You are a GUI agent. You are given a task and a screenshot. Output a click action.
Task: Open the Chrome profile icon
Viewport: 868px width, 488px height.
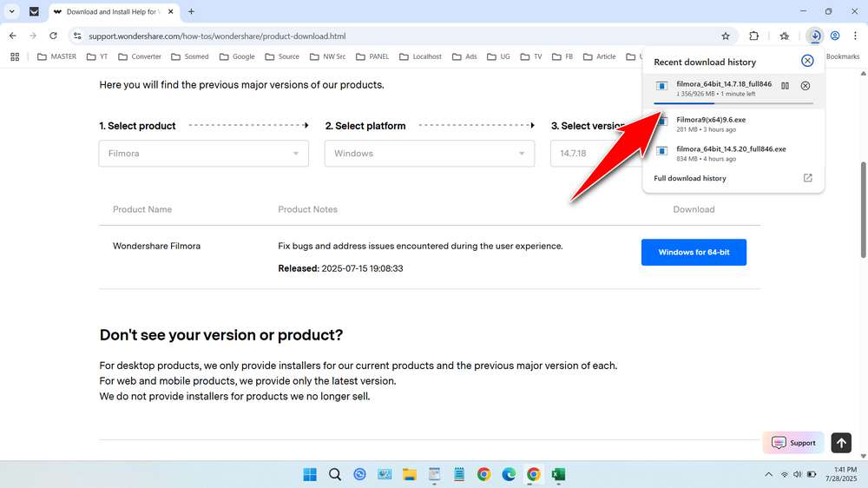tap(835, 36)
